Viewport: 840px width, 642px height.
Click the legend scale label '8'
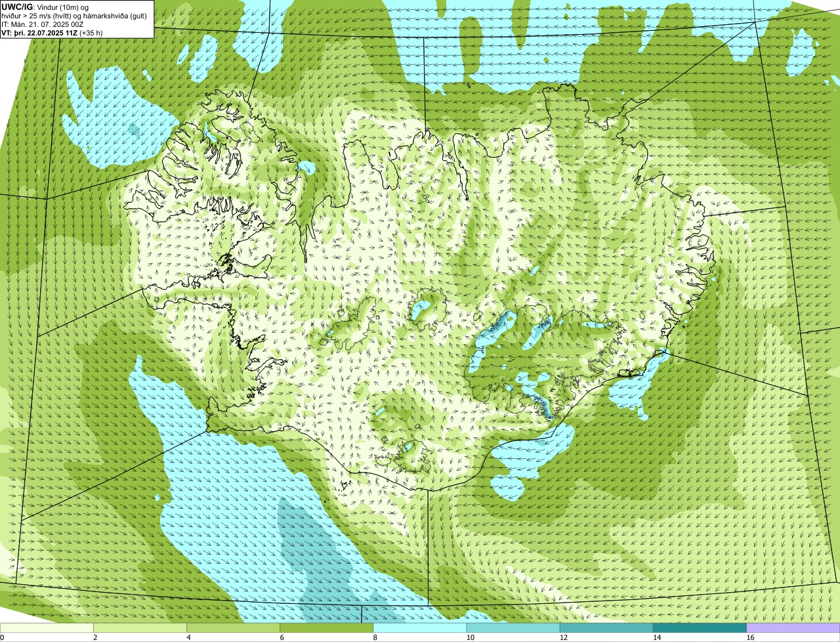(x=375, y=637)
